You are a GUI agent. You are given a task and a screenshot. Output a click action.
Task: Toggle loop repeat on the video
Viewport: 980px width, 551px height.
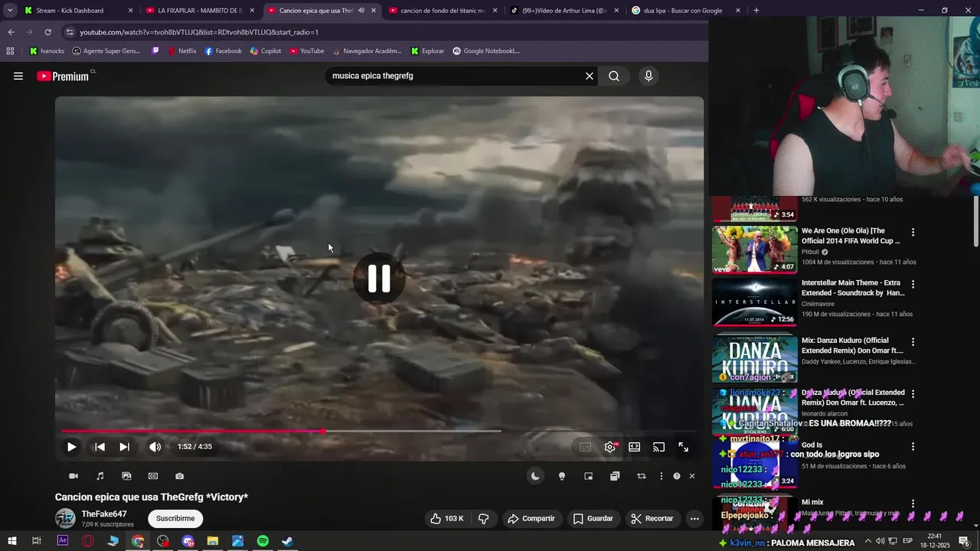(642, 476)
